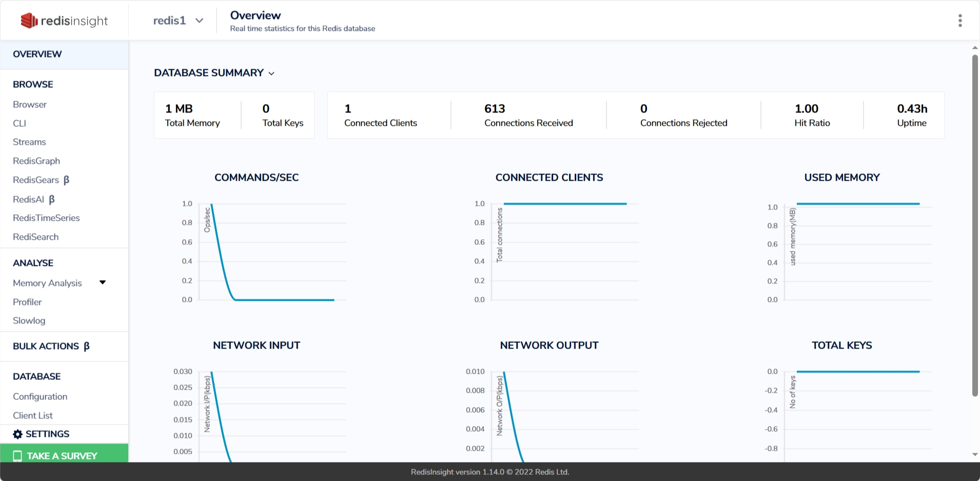Image resolution: width=980 pixels, height=481 pixels.
Task: Open the Slowlog page
Action: point(29,321)
